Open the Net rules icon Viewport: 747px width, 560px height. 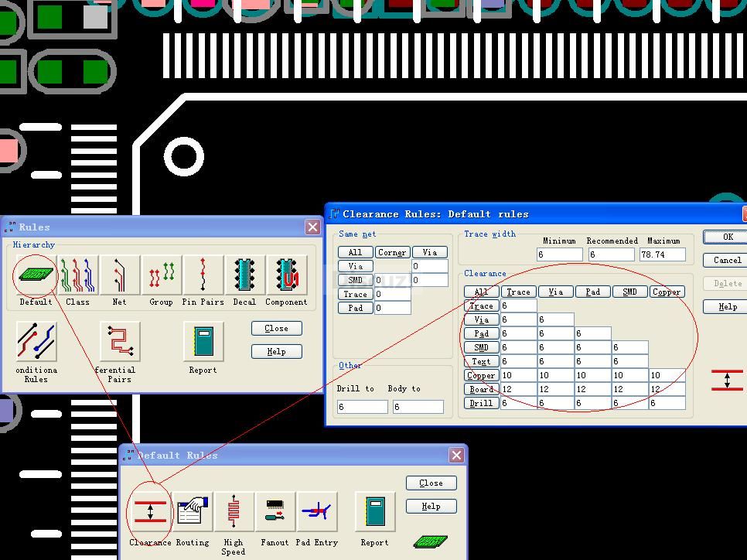click(119, 275)
